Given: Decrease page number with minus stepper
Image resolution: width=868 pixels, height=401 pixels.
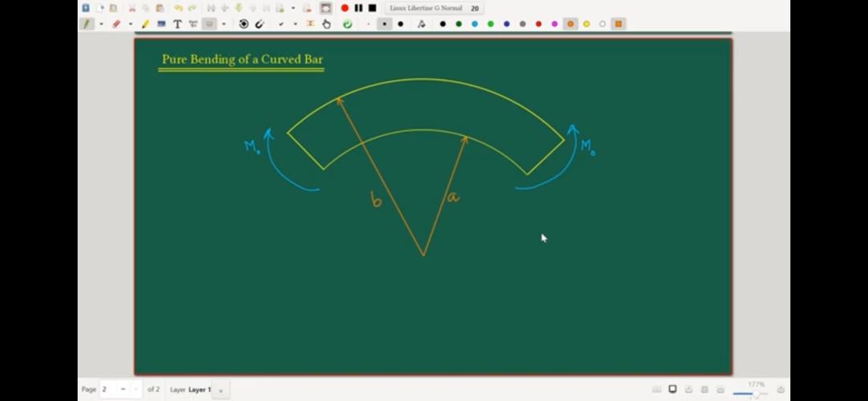Looking at the screenshot, I should [x=123, y=390].
